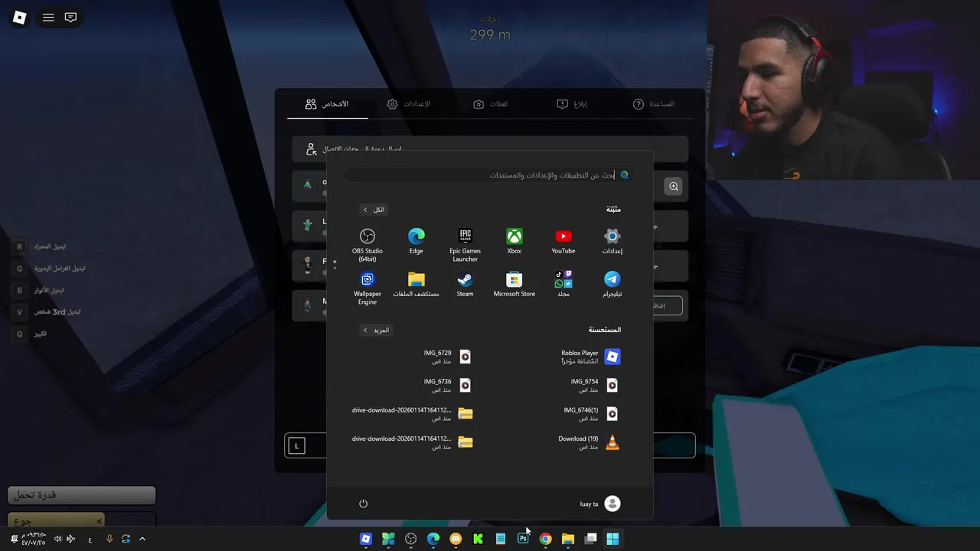Screen dimensions: 980x551
Task: Open Epic Games Launcher pinned app
Action: (465, 244)
